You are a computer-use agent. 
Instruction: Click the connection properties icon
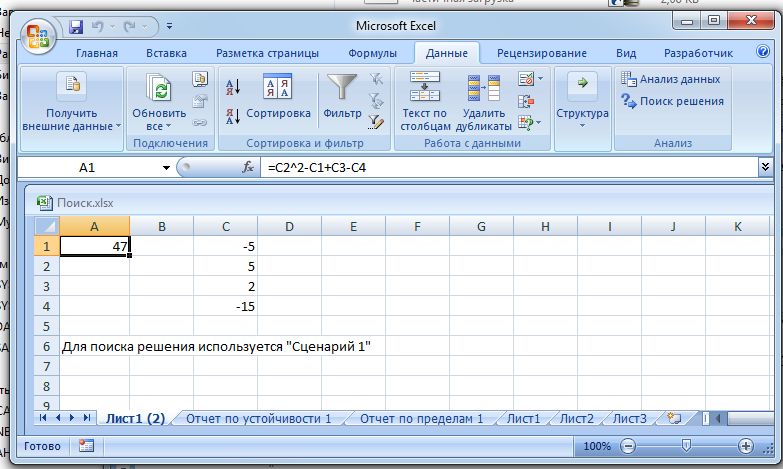(200, 101)
